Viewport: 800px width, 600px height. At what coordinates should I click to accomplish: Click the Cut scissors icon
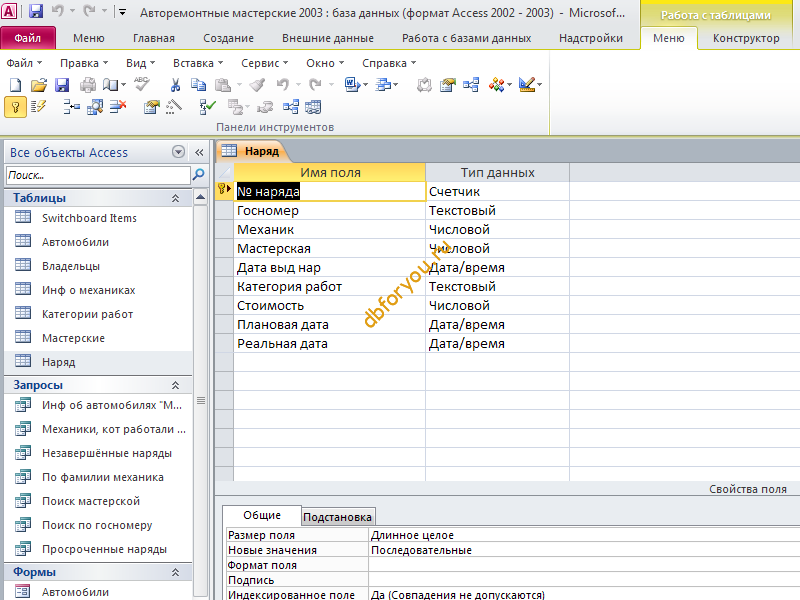tap(175, 85)
